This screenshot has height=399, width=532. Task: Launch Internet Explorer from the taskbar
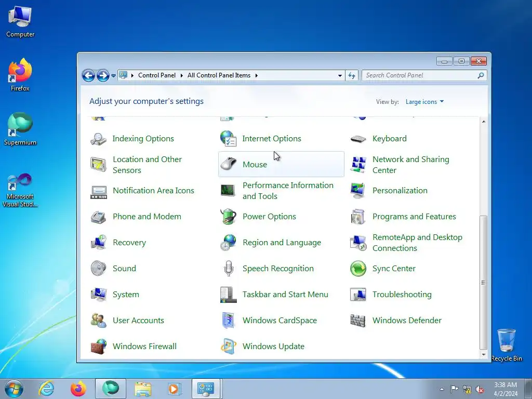[46, 389]
